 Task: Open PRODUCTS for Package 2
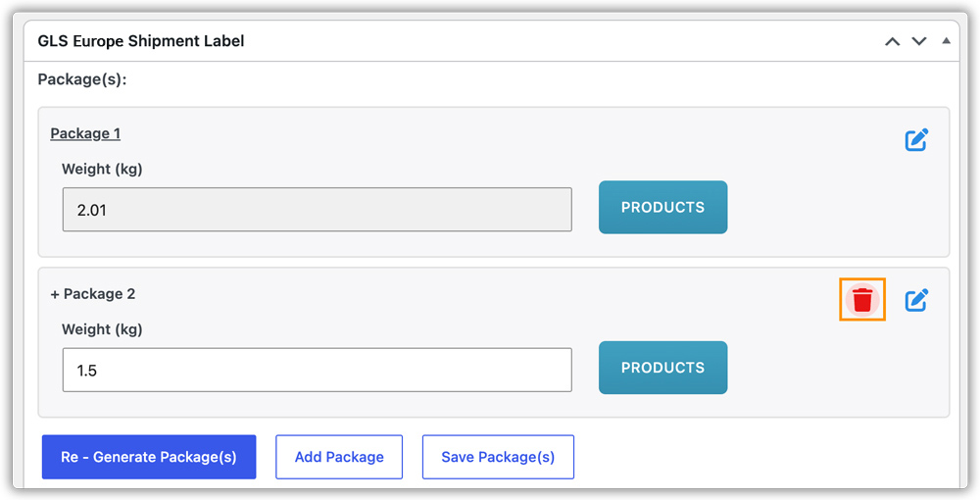[x=663, y=368]
